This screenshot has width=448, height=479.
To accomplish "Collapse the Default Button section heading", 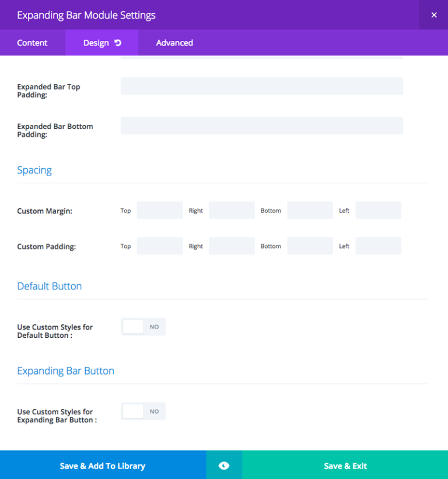I will (x=50, y=286).
